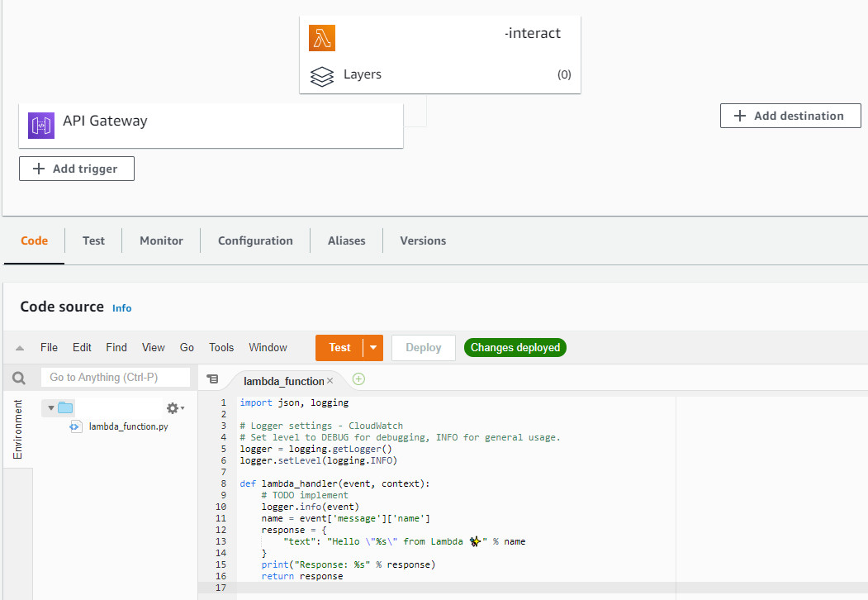This screenshot has width=868, height=600.
Task: Open the File menu
Action: pyautogui.click(x=49, y=347)
